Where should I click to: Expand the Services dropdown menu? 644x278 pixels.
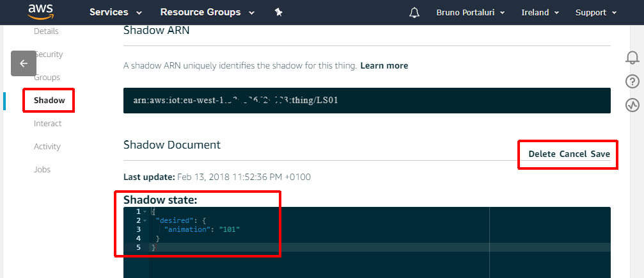point(115,12)
